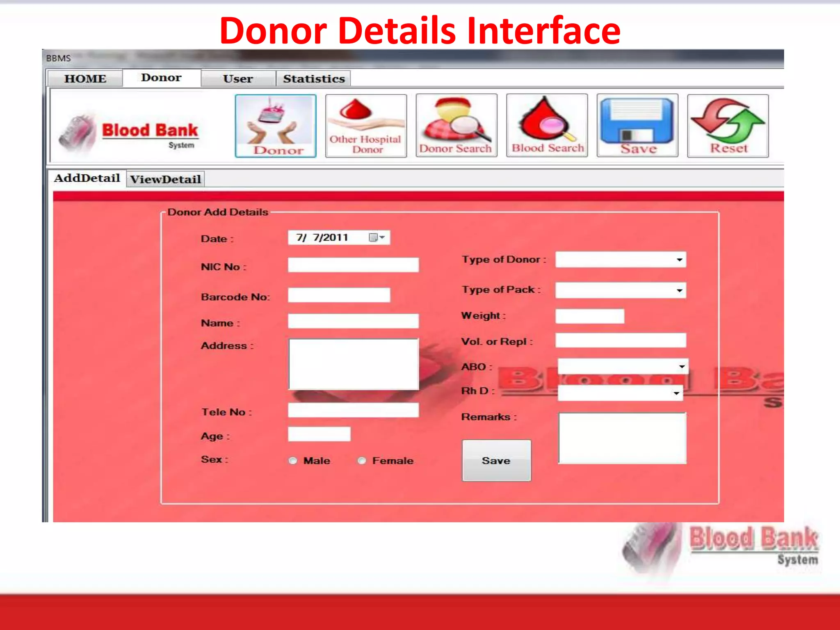
Task: Switch to the Donor tab
Action: click(162, 78)
